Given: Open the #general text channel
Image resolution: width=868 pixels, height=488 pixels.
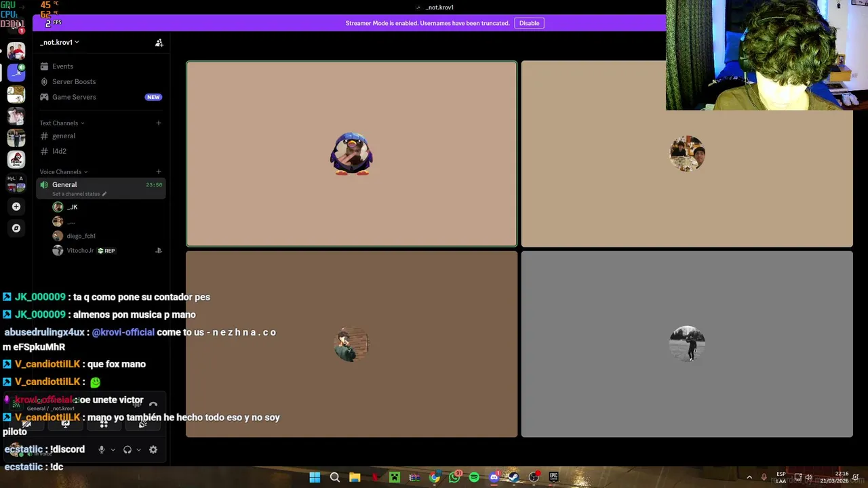Looking at the screenshot, I should 102,136.
